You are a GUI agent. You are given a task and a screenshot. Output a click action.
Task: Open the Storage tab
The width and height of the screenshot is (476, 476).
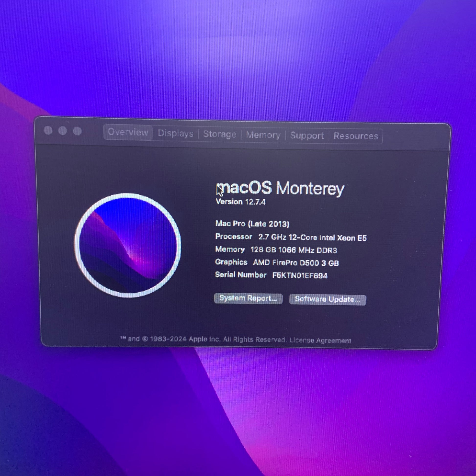pos(219,134)
